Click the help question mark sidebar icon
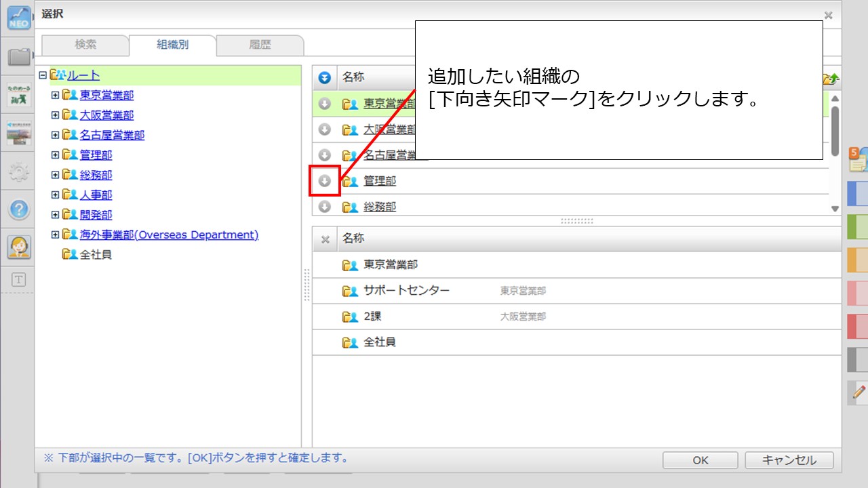This screenshot has height=488, width=868. point(19,209)
